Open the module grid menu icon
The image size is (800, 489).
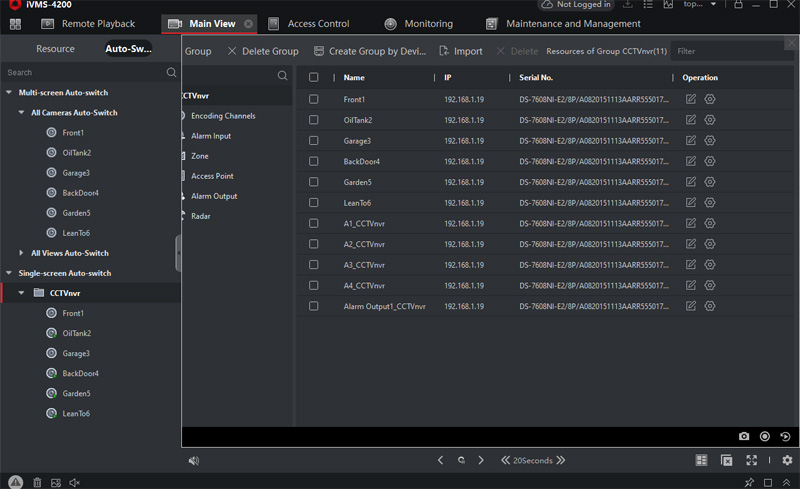(15, 24)
